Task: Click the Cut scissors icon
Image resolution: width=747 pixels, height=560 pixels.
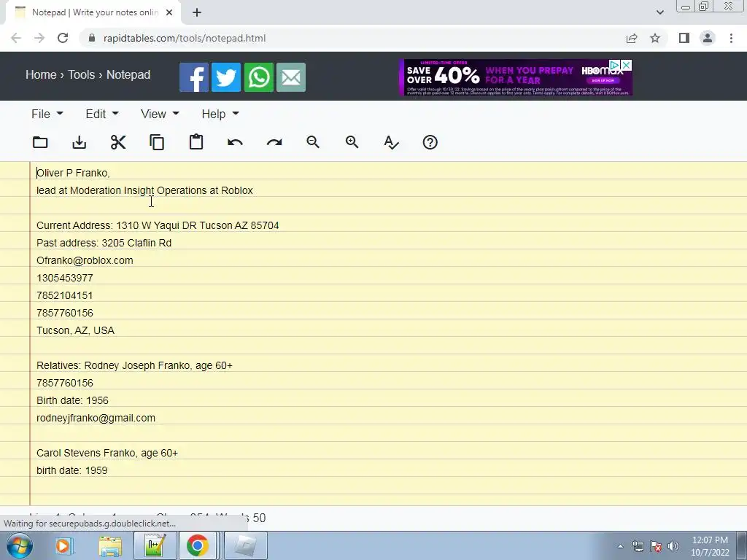Action: click(x=118, y=142)
